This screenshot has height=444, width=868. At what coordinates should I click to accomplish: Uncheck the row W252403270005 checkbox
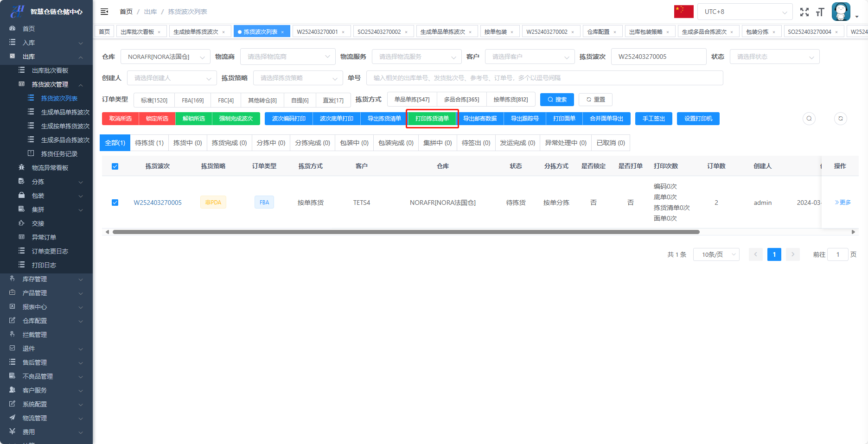[x=115, y=203]
